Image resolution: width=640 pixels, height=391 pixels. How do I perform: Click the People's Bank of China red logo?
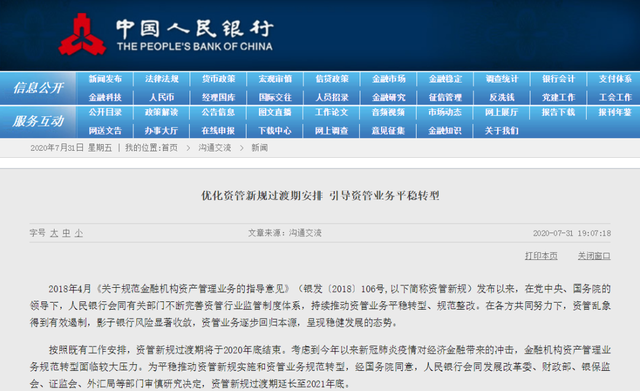[x=82, y=35]
